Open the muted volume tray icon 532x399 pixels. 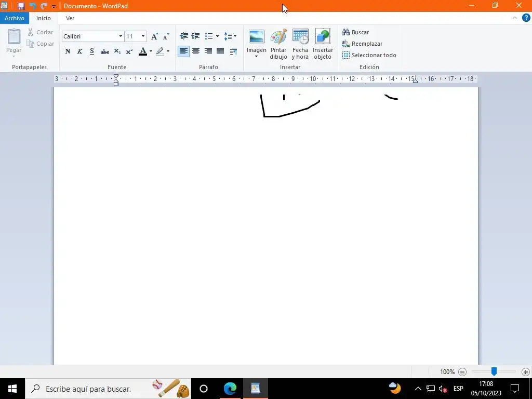click(443, 389)
